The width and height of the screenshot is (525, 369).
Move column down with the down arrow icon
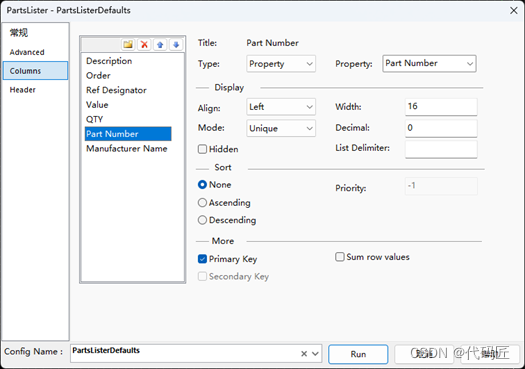(x=176, y=44)
